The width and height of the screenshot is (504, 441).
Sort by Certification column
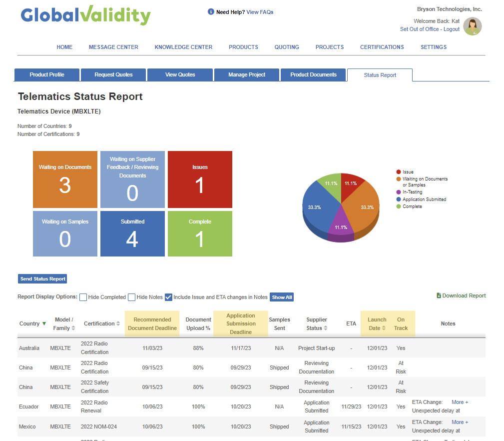[118, 323]
